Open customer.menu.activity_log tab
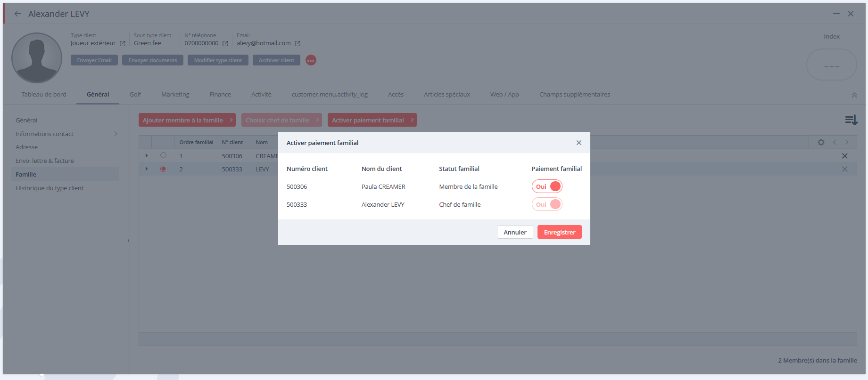868x380 pixels. pyautogui.click(x=330, y=95)
